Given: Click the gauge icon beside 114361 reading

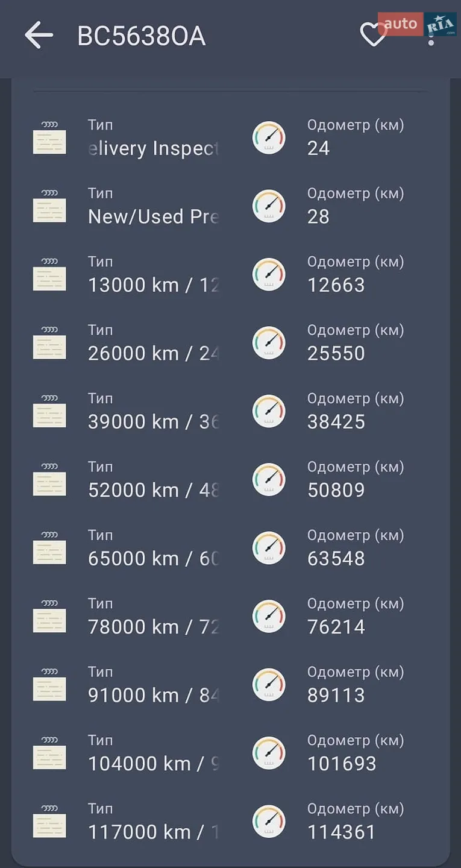Looking at the screenshot, I should pos(269,821).
